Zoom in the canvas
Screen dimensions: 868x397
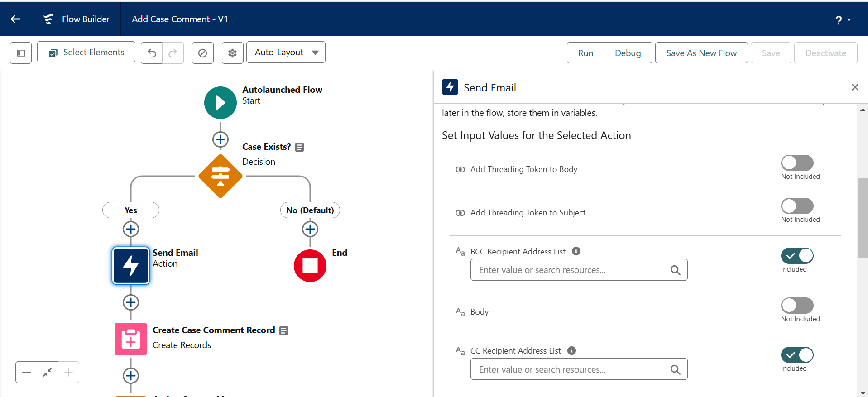click(x=68, y=372)
